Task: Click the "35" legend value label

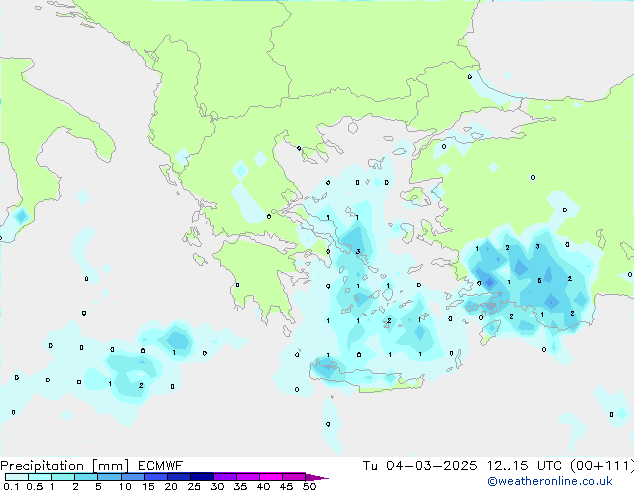Action: pyautogui.click(x=241, y=486)
